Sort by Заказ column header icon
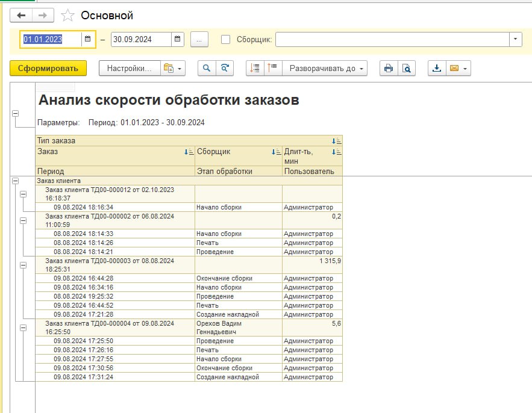Viewport: 532px width, 413px height. [x=189, y=152]
